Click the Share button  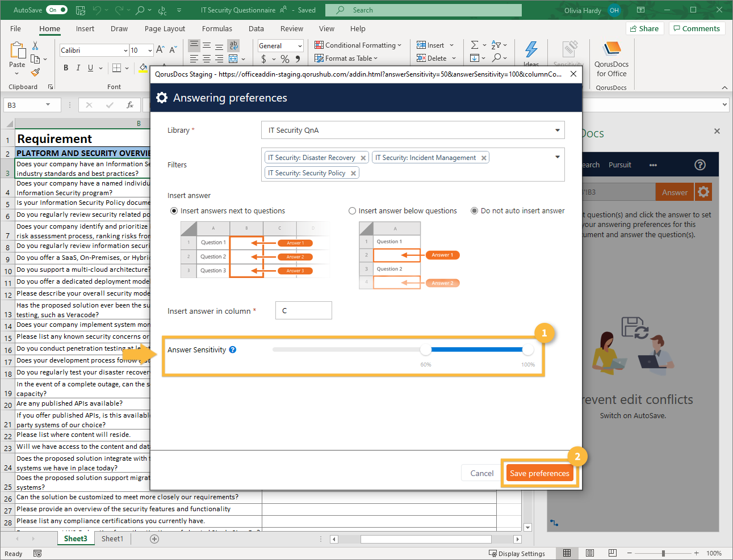click(x=645, y=28)
